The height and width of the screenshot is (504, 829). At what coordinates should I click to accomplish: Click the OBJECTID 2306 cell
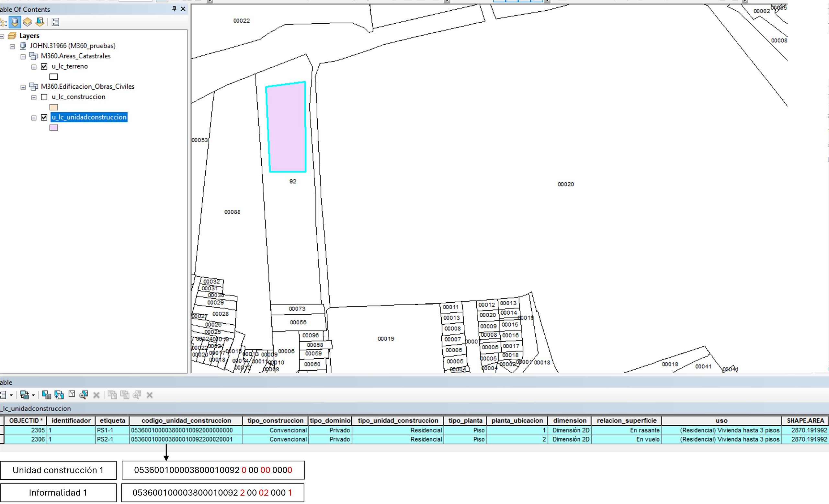pos(26,439)
